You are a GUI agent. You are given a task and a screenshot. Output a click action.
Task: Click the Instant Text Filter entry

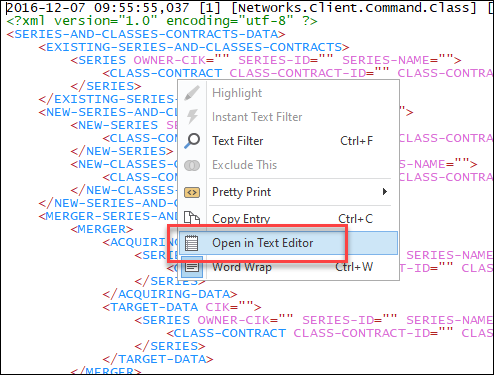click(288, 117)
